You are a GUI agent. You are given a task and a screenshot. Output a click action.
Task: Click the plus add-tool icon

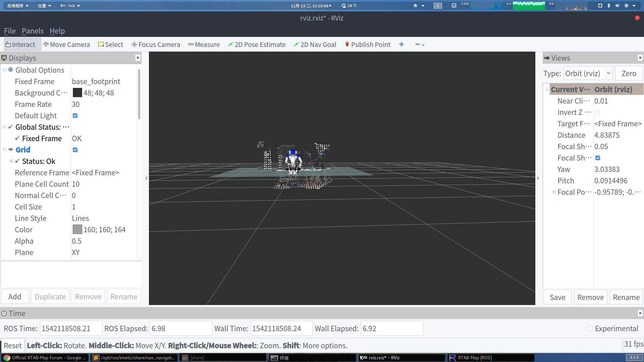pos(401,45)
